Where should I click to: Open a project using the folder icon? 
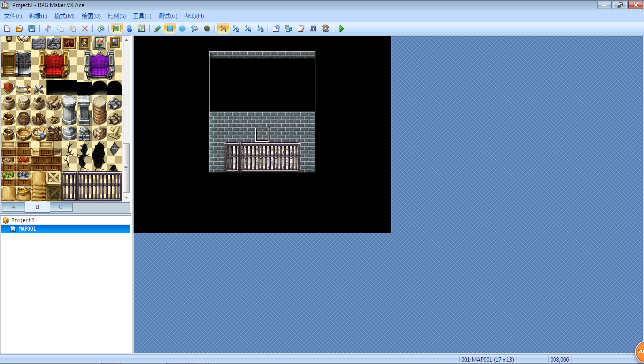click(x=19, y=28)
